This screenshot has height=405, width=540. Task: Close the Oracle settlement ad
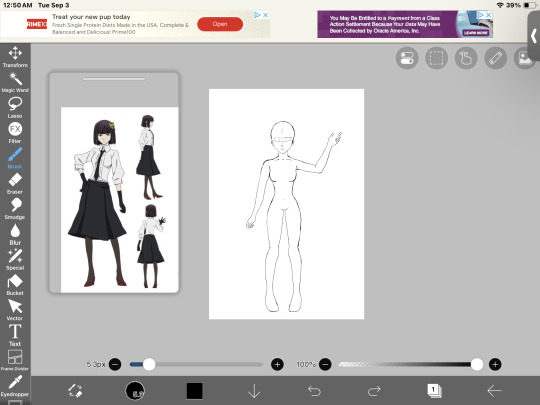pos(488,15)
